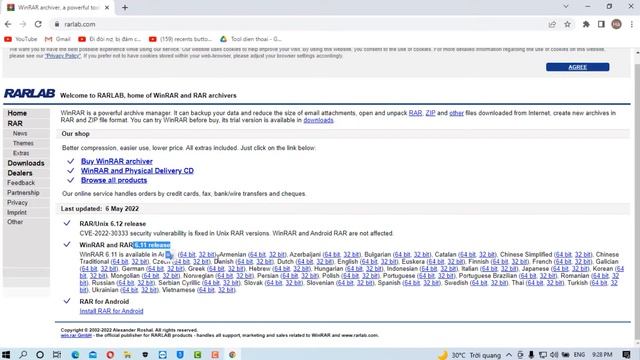The image size is (640, 360).
Task: Open the tab search dropdown arrow
Action: 566,7
